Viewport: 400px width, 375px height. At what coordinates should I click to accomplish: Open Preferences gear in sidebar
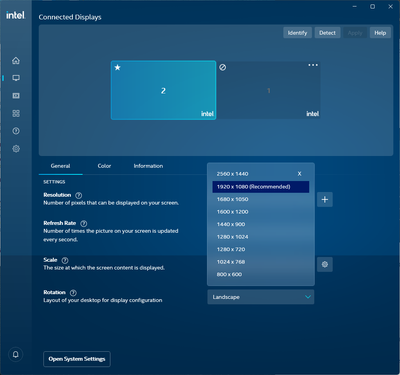tap(16, 149)
